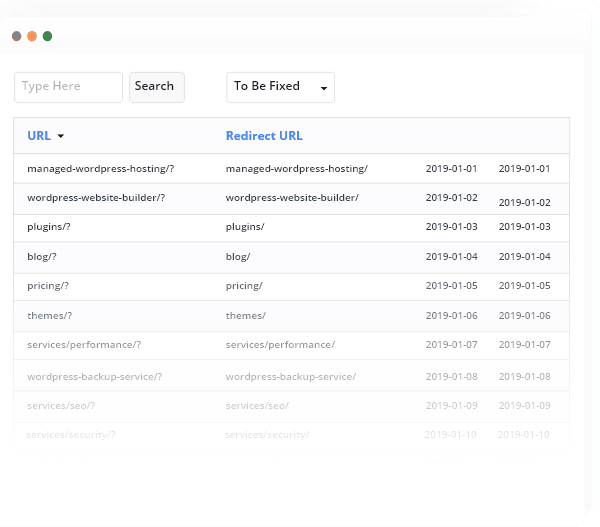Click last date 2019-01-08 in backup-service row
This screenshot has height=527, width=600.
[525, 377]
